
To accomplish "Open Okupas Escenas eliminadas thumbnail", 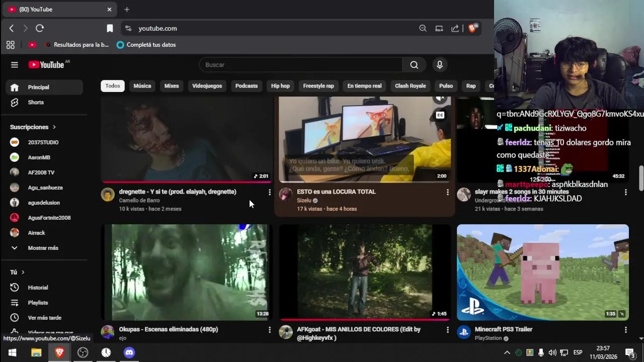I will click(x=187, y=272).
